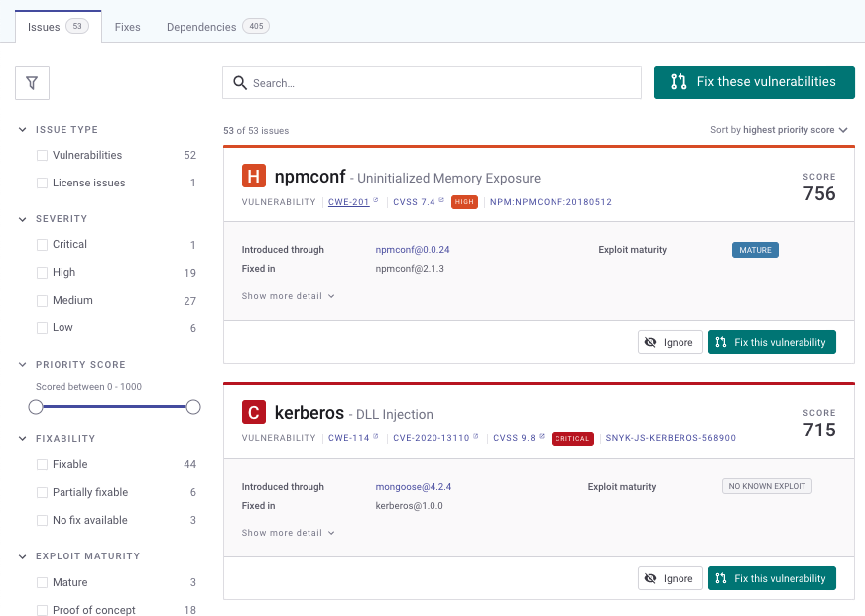Fix this vulnerability for kerberos

(x=773, y=578)
